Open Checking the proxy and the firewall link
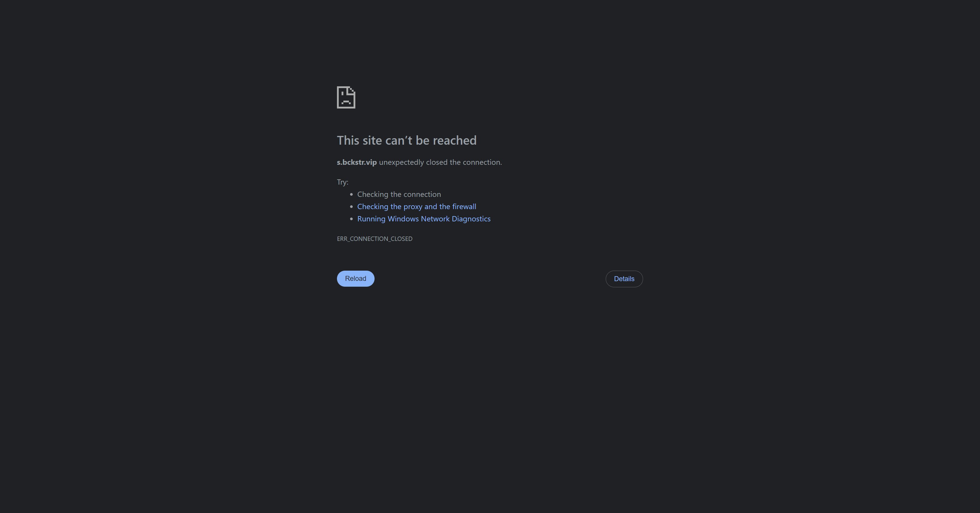The width and height of the screenshot is (980, 513). pos(417,207)
